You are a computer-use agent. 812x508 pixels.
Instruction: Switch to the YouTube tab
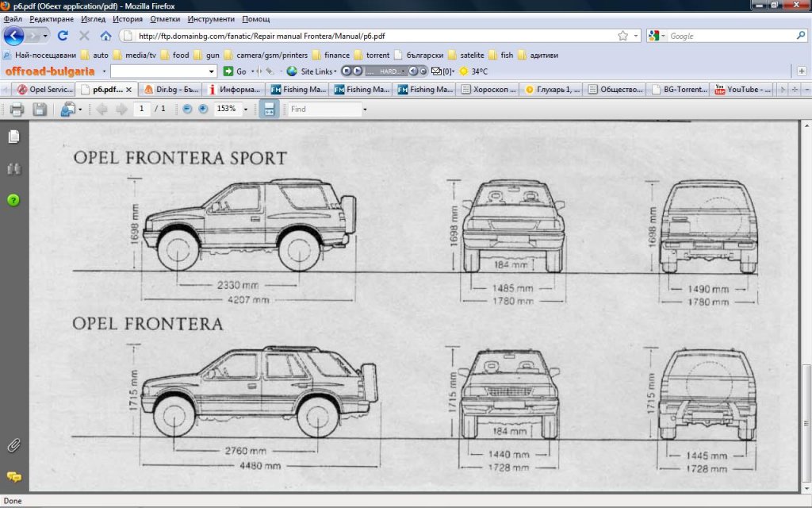(743, 90)
